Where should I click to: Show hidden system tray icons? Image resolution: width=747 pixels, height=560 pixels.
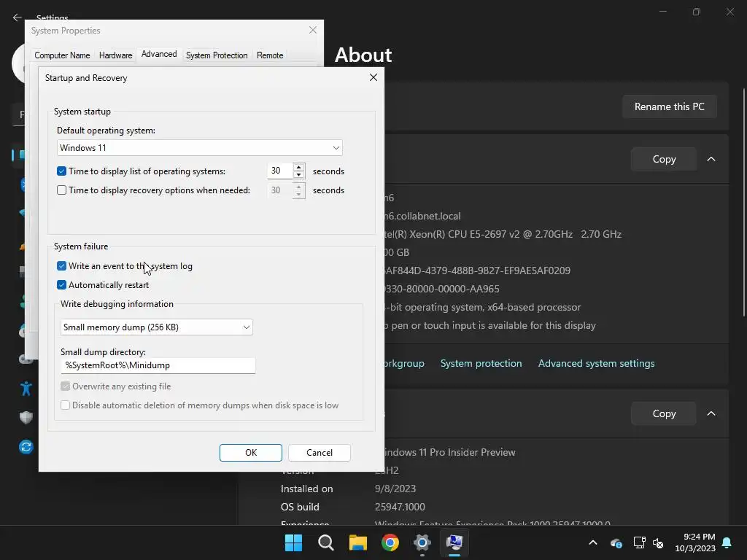pyautogui.click(x=593, y=542)
